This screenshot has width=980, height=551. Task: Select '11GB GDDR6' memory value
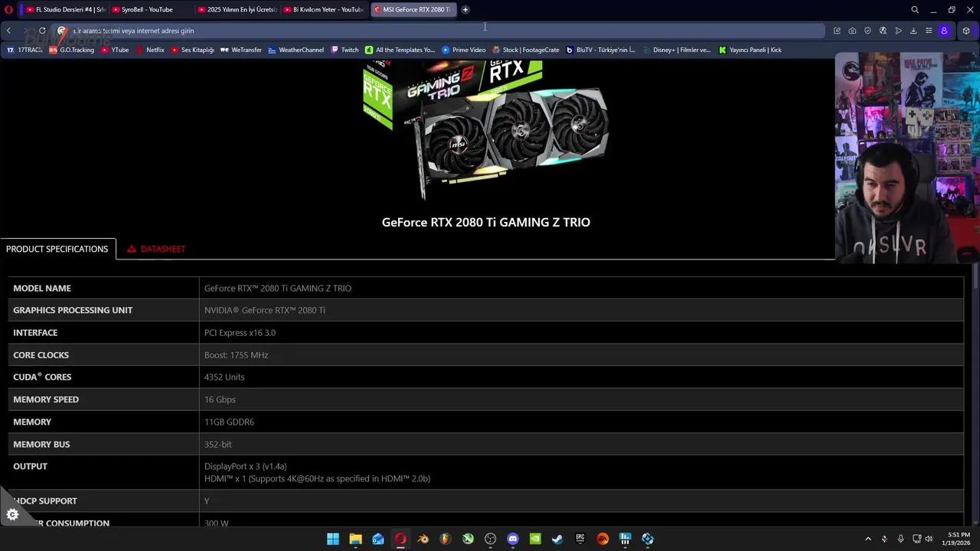point(229,422)
